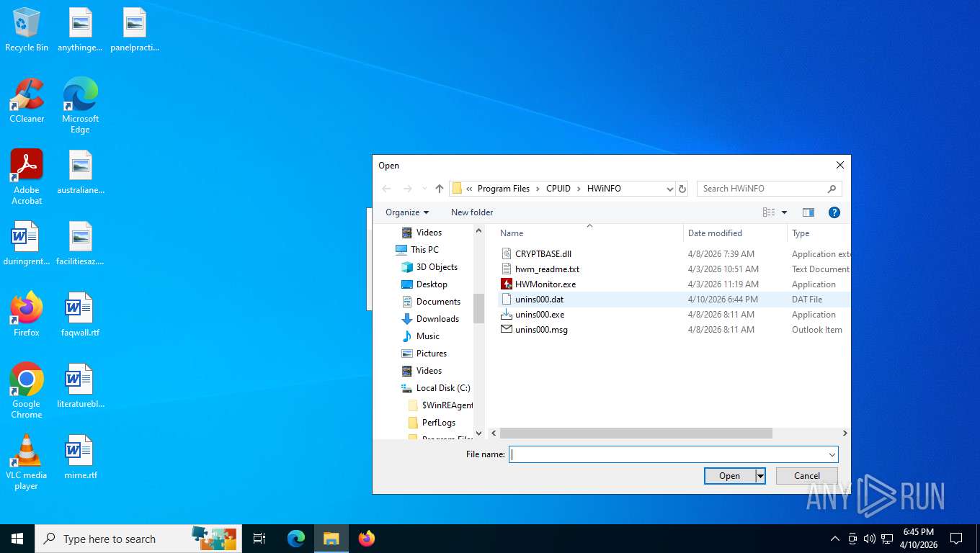Image resolution: width=980 pixels, height=553 pixels.
Task: Select the faqwall.rtf desktop file
Action: (x=80, y=315)
